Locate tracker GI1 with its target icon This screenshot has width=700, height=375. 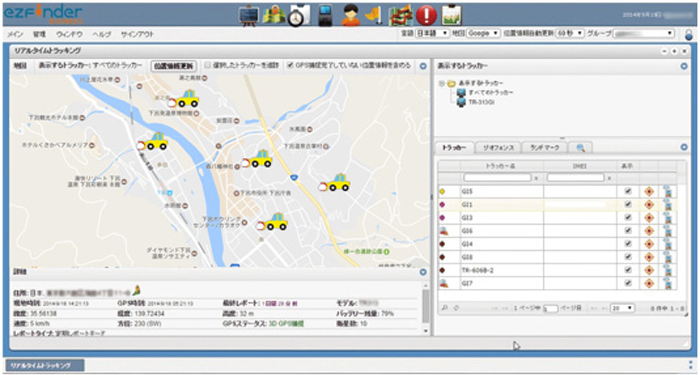(x=649, y=204)
